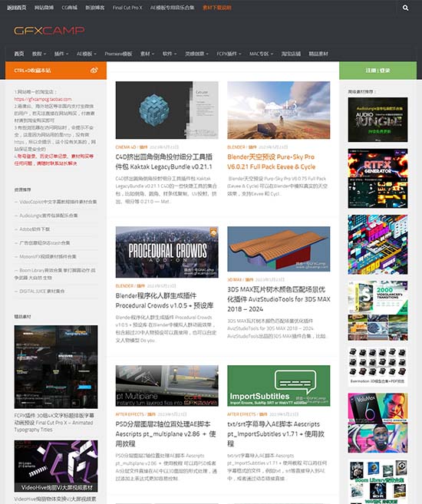Open the gfxcampcg.taobao.com link
Image resolution: width=422 pixels, height=504 pixels.
click(x=43, y=99)
